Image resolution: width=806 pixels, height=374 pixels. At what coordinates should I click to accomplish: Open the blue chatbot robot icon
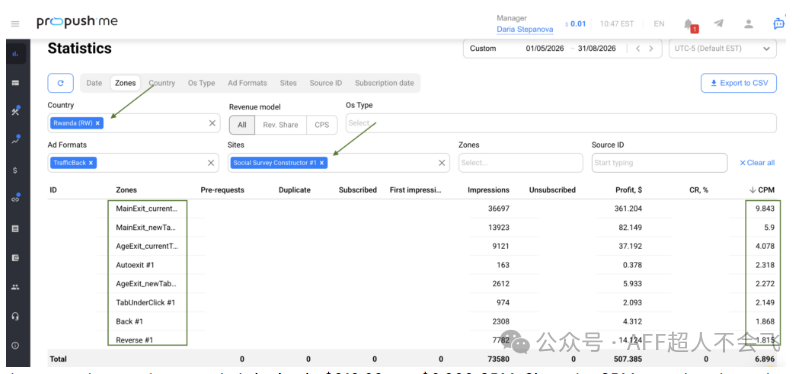point(779,23)
